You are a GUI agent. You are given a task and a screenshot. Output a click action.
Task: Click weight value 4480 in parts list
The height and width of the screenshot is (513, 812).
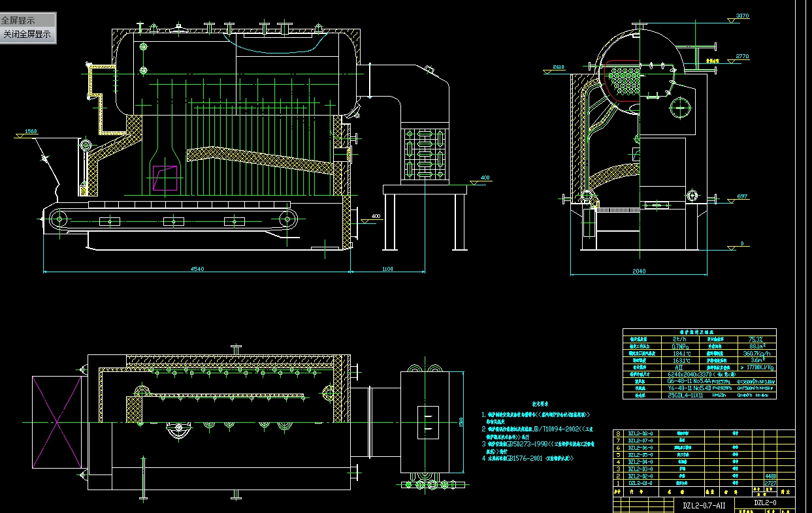pyautogui.click(x=771, y=476)
